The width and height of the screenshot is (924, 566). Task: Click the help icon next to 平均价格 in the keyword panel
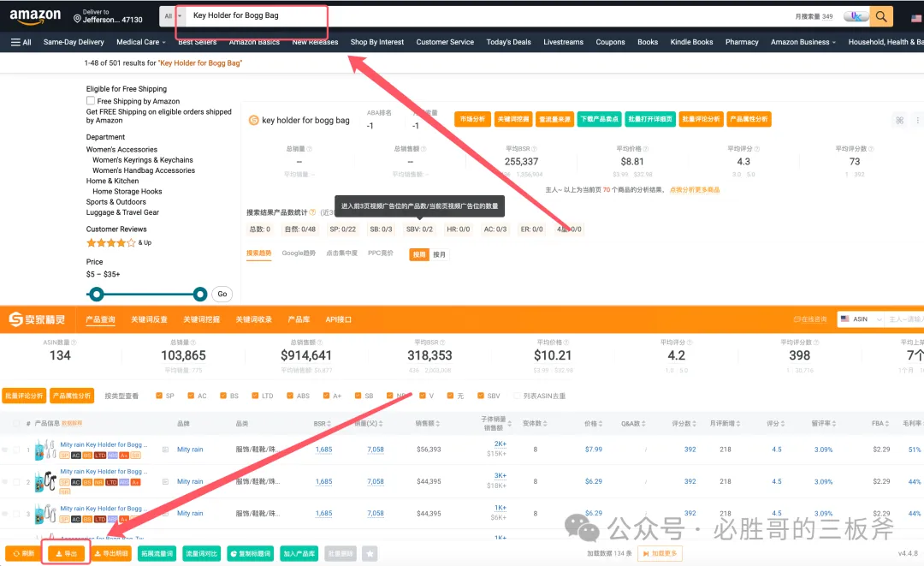click(645, 149)
